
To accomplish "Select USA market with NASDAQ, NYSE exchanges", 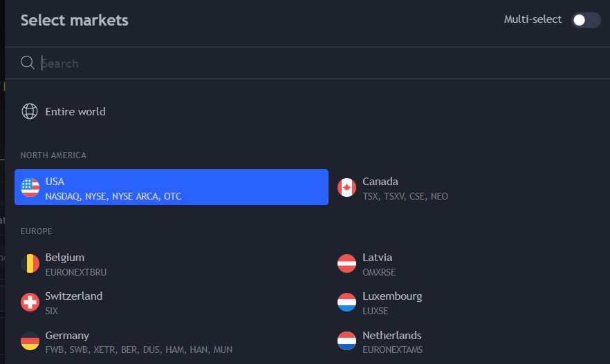I will [x=172, y=187].
